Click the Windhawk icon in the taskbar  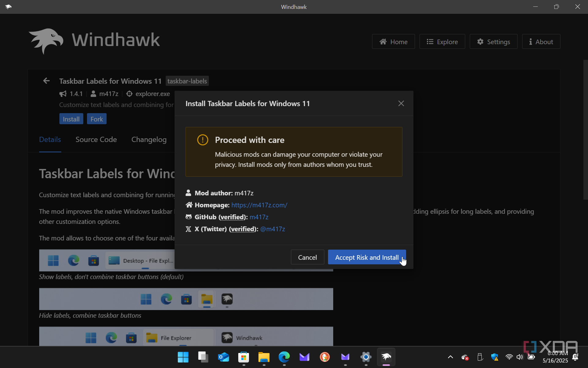click(x=386, y=357)
